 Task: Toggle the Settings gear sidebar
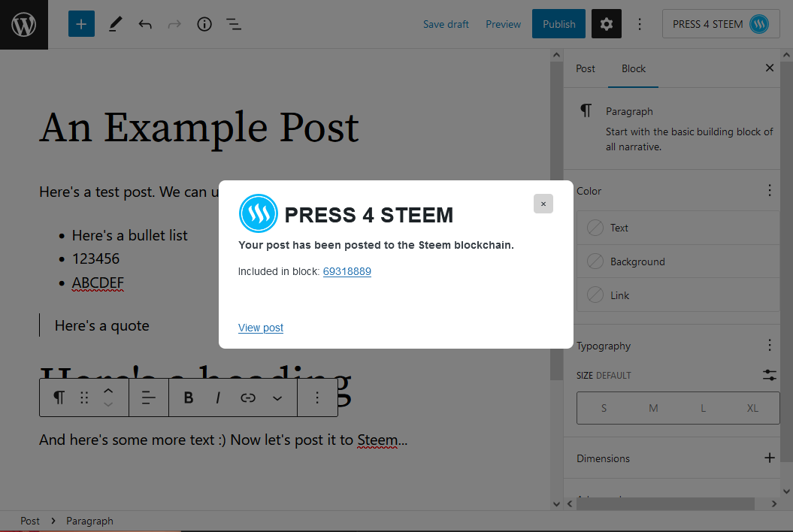(x=607, y=24)
